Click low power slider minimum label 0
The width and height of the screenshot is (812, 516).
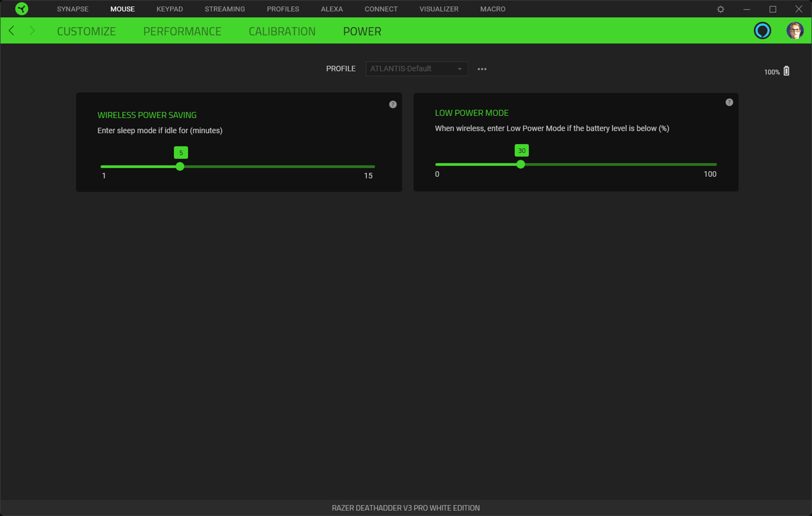437,174
